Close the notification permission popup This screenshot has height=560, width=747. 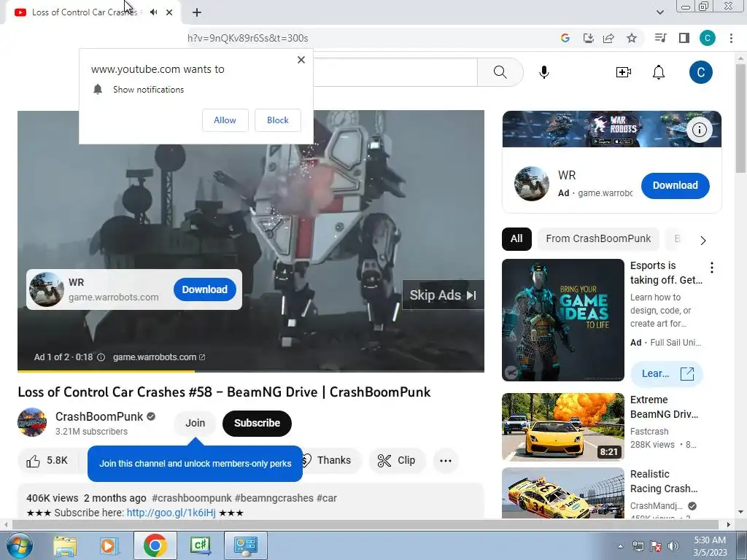[x=301, y=60]
